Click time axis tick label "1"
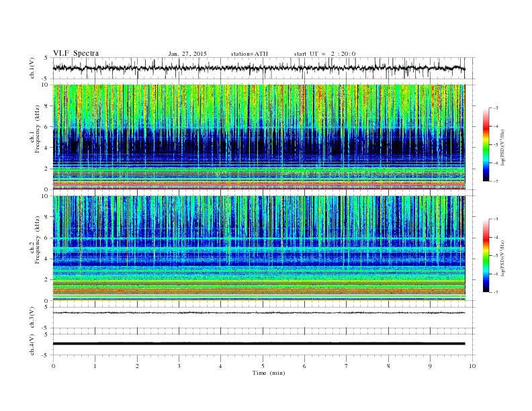Image resolution: width=532 pixels, height=411 pixels. click(95, 366)
